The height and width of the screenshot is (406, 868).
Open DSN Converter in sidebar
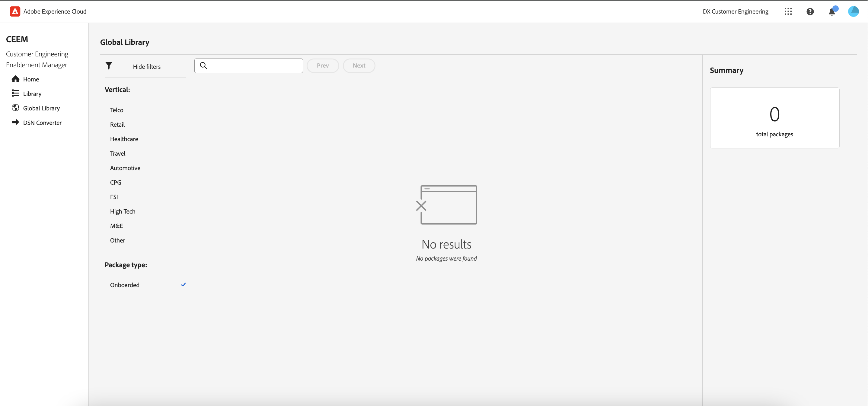(x=43, y=123)
